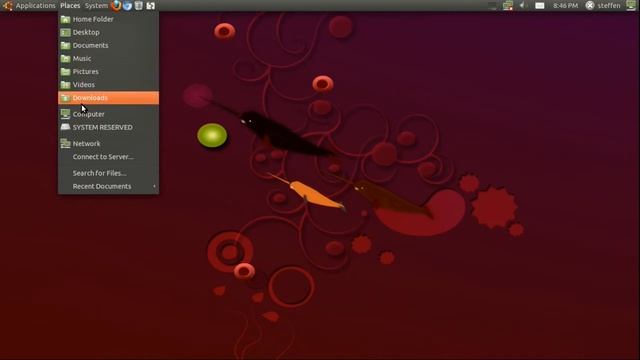
Task: Click the green monitor icon at panel's far right
Action: tap(631, 5)
